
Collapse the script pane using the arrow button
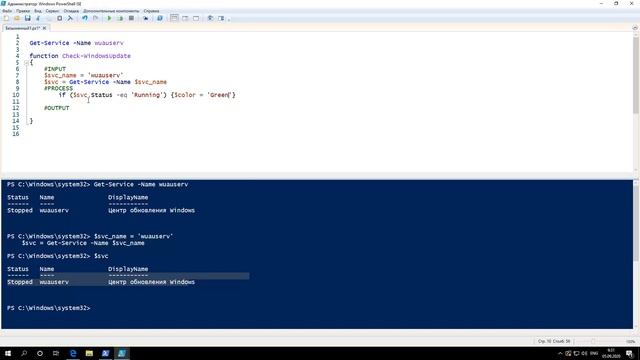click(x=635, y=28)
